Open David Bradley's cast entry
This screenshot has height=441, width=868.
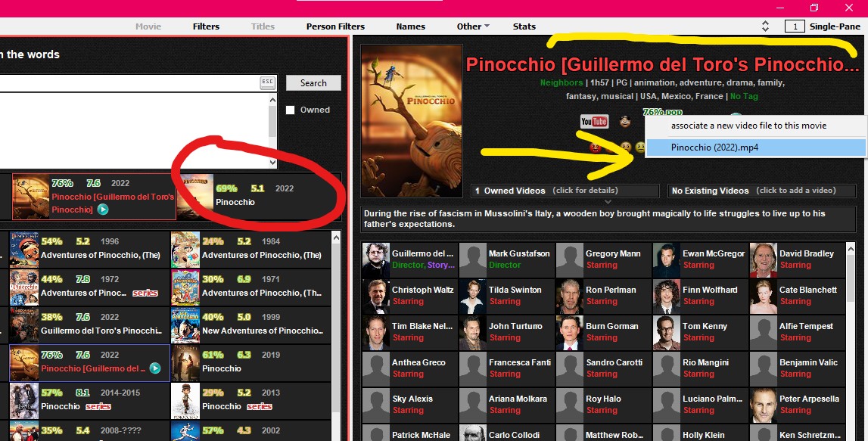(x=797, y=259)
